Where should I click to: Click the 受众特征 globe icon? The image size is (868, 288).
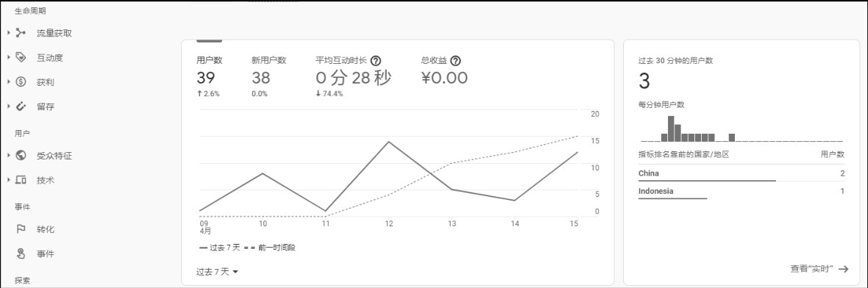point(21,155)
